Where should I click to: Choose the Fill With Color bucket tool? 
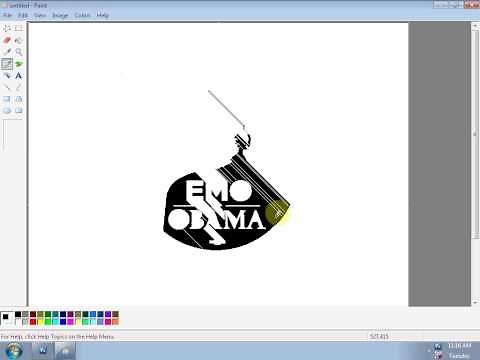tap(19, 40)
